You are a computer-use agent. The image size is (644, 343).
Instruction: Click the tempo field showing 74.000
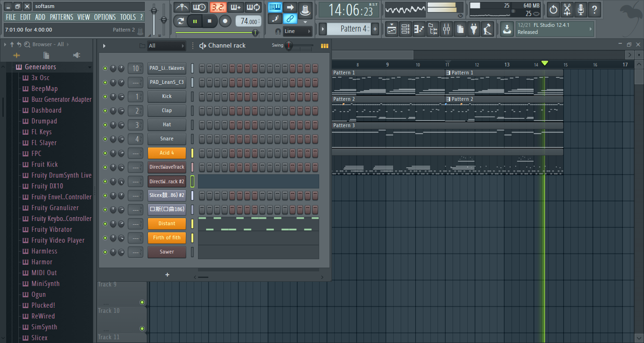248,21
